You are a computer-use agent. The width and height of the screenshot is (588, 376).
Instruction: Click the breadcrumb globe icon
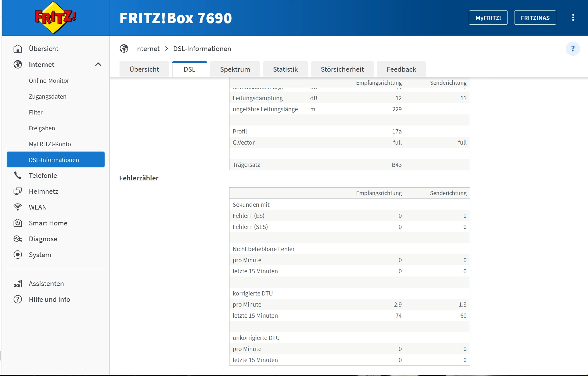pyautogui.click(x=124, y=49)
